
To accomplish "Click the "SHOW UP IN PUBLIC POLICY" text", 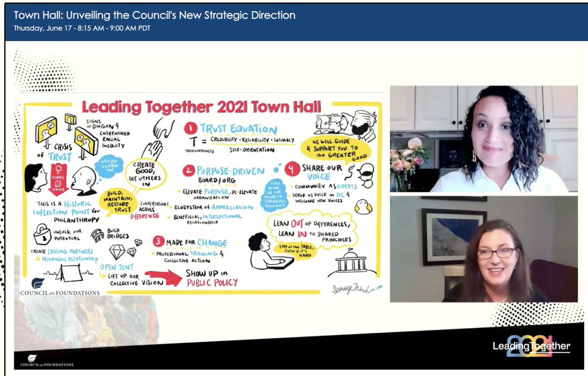I will point(212,278).
